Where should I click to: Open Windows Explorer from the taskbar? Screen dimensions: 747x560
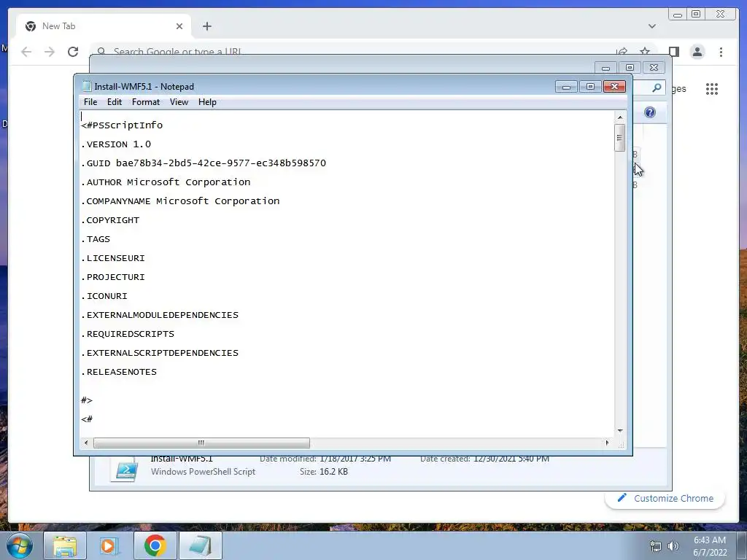(65, 545)
